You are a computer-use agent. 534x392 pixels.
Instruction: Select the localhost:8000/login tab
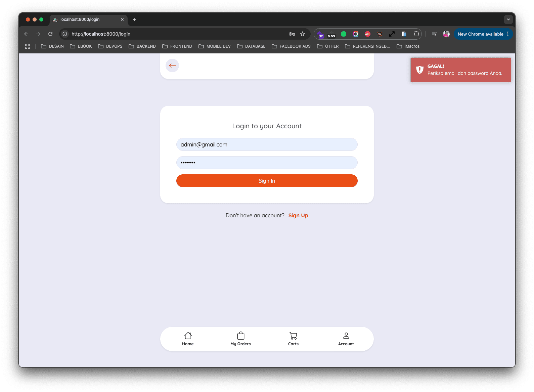click(x=86, y=19)
